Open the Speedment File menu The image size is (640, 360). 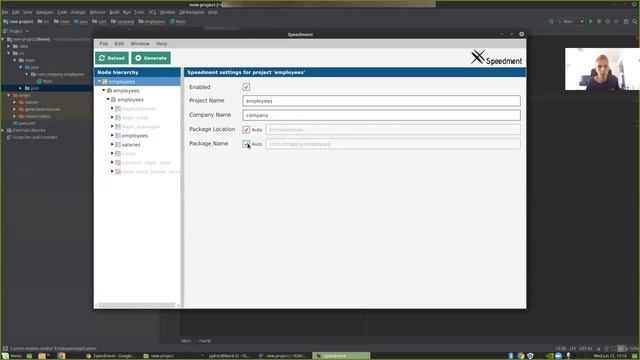[x=104, y=44]
